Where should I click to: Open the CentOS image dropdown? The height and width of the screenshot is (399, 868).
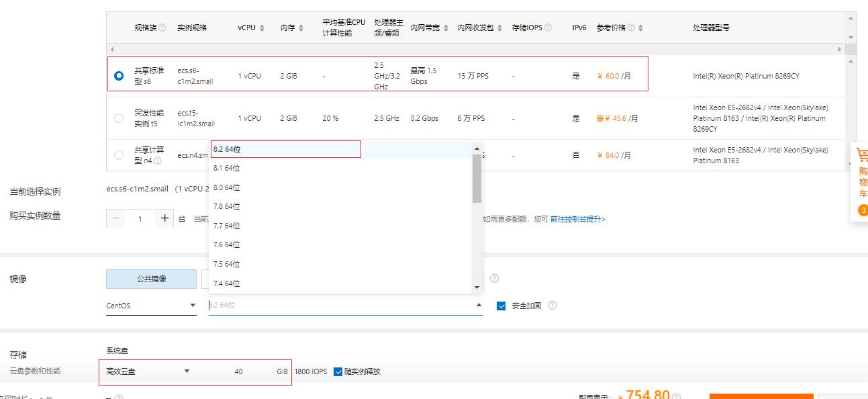tap(151, 306)
